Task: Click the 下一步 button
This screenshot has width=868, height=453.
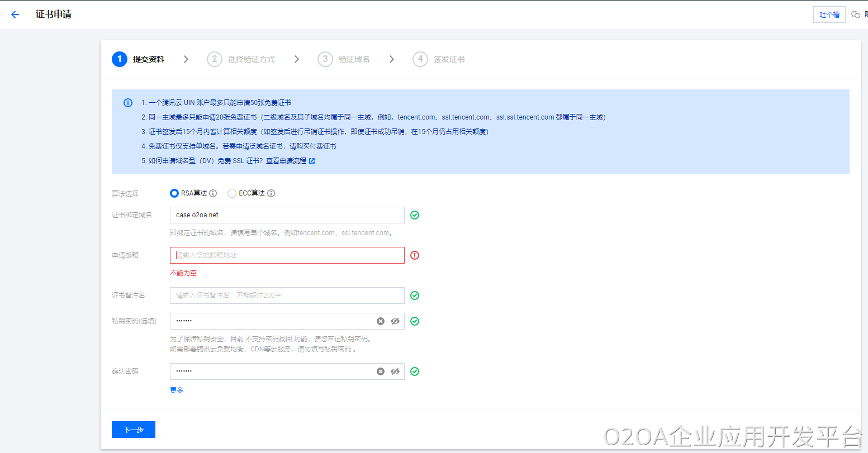Action: click(134, 430)
